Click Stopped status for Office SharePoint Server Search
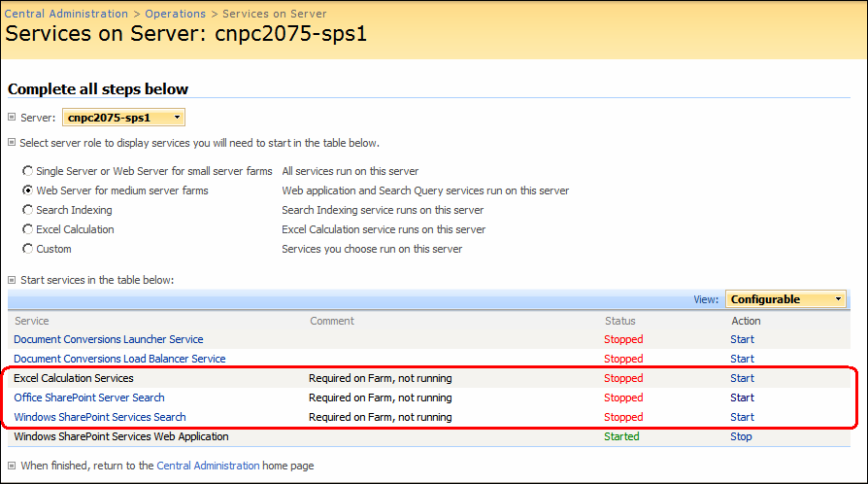Screen dimensions: 868x484 click(623, 398)
